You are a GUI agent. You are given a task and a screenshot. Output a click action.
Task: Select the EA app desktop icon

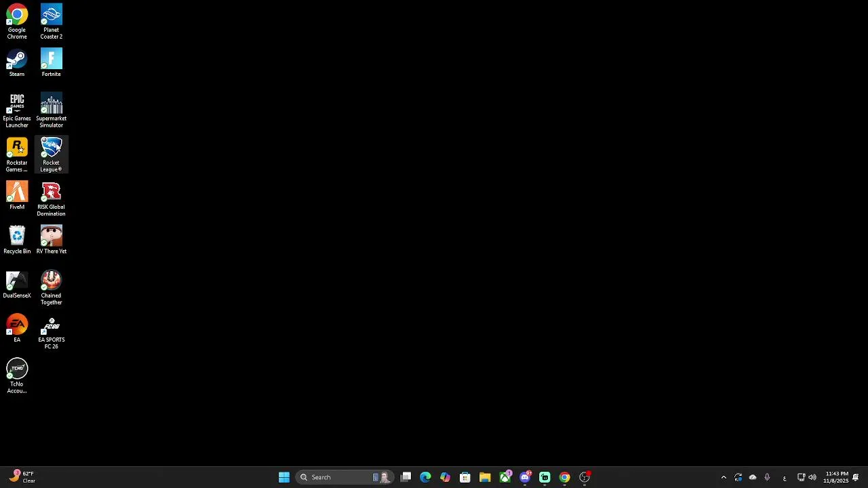click(17, 329)
